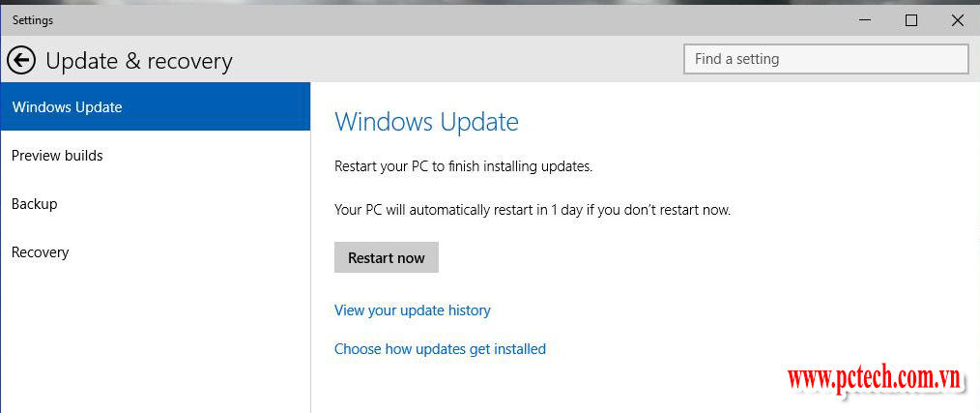Click the empty title bar area beside Settings
Image resolution: width=980 pixels, height=413 pixels.
tap(435, 20)
